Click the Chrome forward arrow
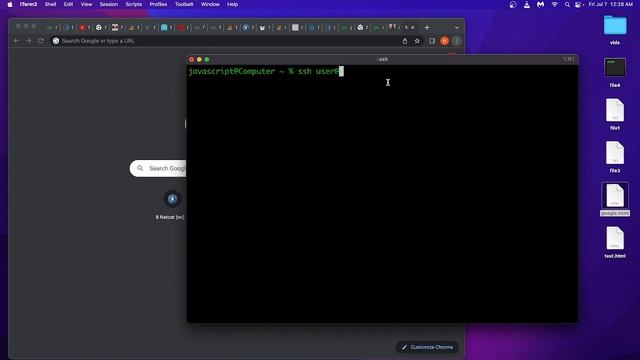This screenshot has width=640, height=360. pos(29,41)
